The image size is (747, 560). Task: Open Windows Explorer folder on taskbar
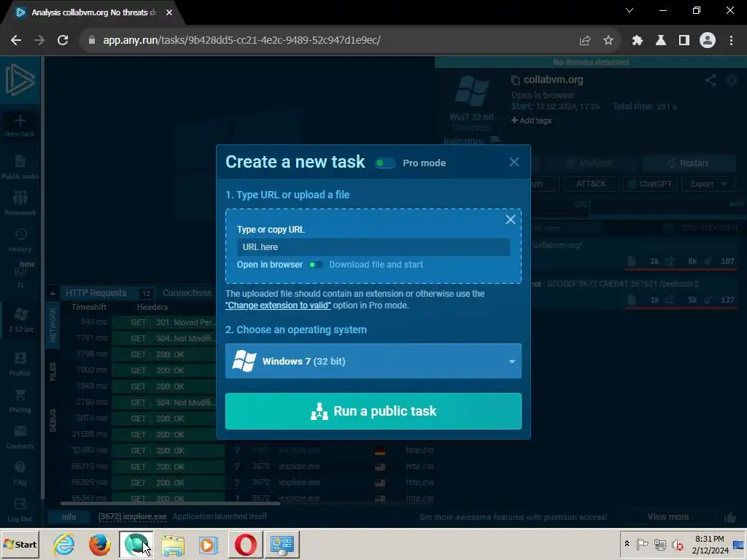(x=172, y=544)
